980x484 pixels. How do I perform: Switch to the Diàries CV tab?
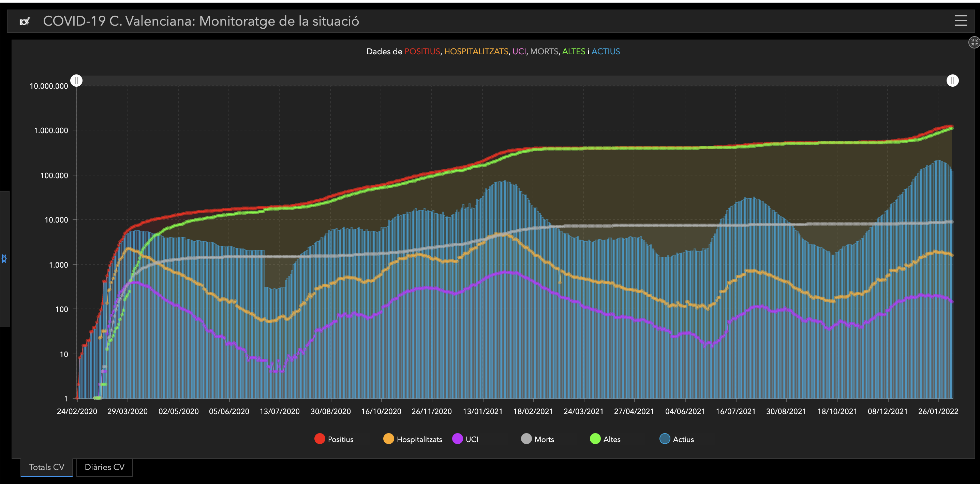(104, 467)
